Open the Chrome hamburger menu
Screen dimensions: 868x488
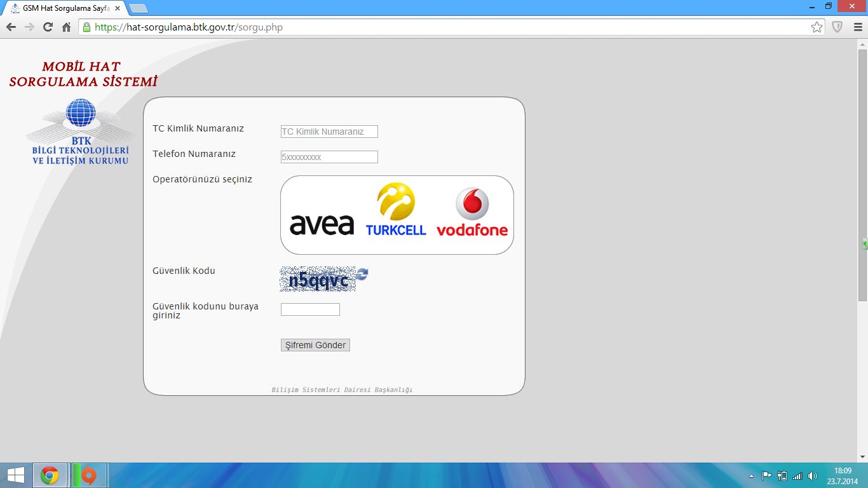click(x=857, y=27)
